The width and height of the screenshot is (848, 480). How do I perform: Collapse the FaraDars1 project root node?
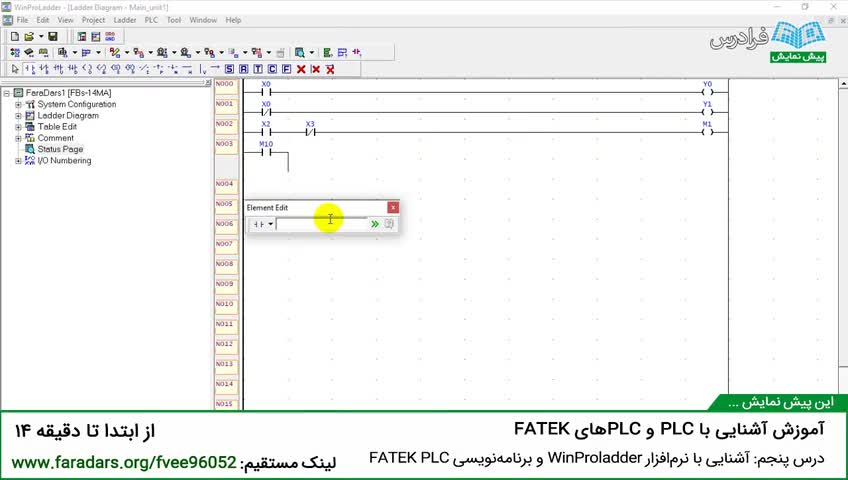(x=6, y=93)
